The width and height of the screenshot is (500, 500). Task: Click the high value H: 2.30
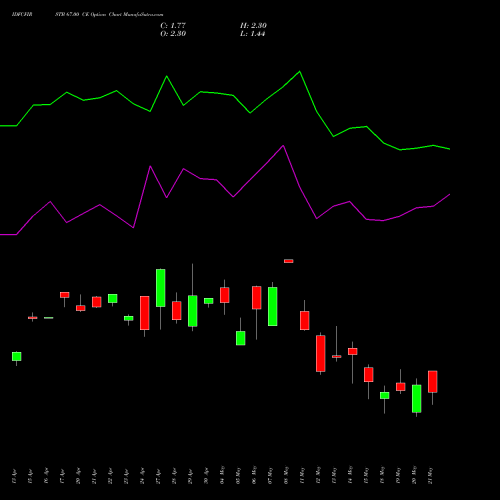coord(253,26)
